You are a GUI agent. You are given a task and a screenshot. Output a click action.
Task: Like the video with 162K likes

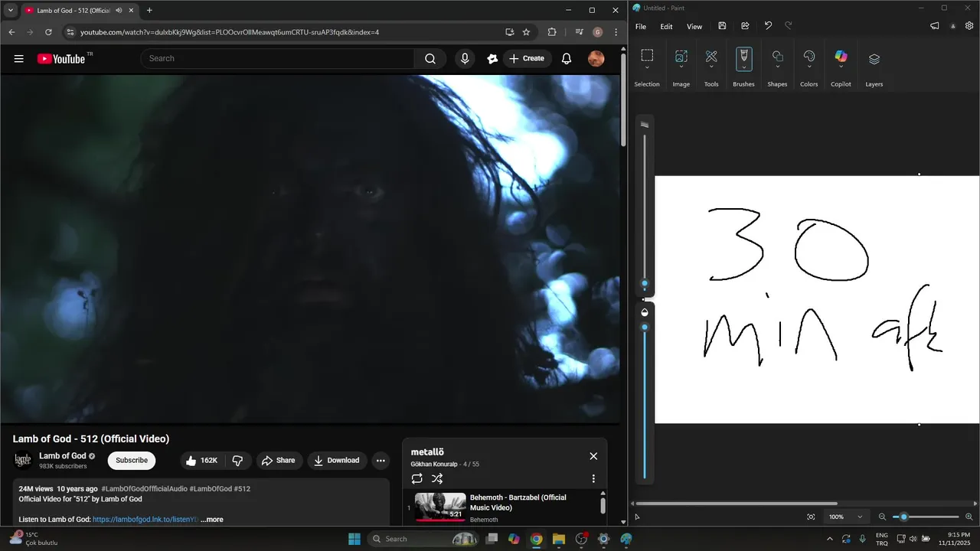[x=202, y=460]
